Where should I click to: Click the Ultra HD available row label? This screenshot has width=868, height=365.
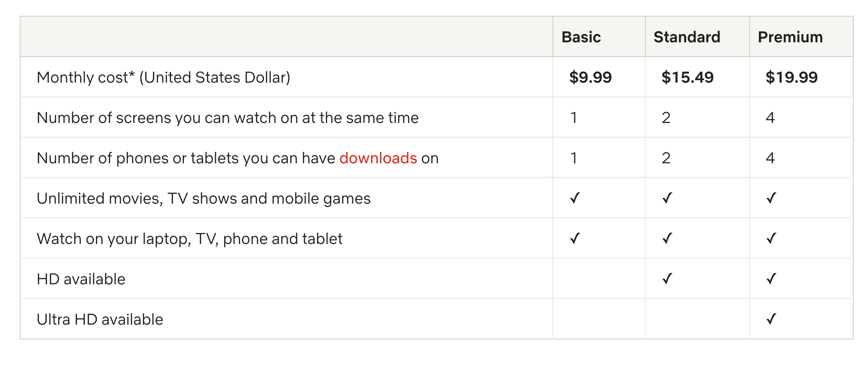tap(100, 320)
